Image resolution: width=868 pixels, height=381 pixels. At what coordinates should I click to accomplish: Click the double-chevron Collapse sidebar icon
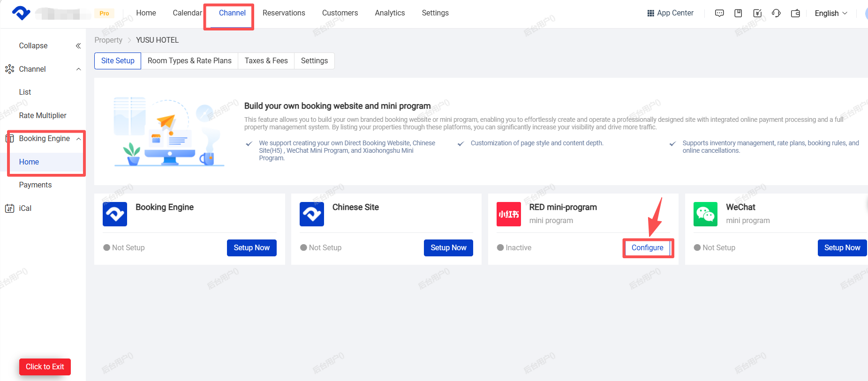click(x=78, y=46)
